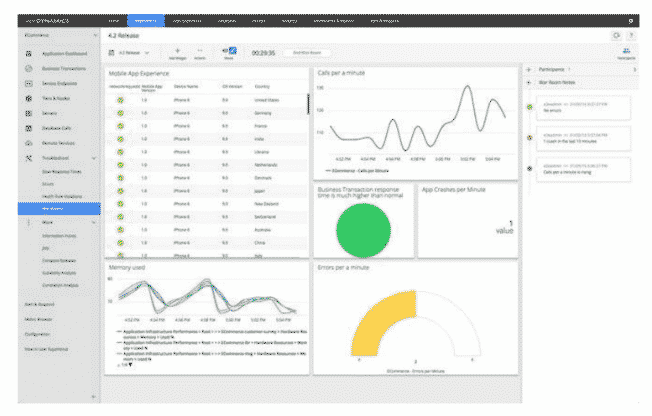Image resolution: width=652 pixels, height=416 pixels.
Task: Click the Country column header
Action: 262,87
